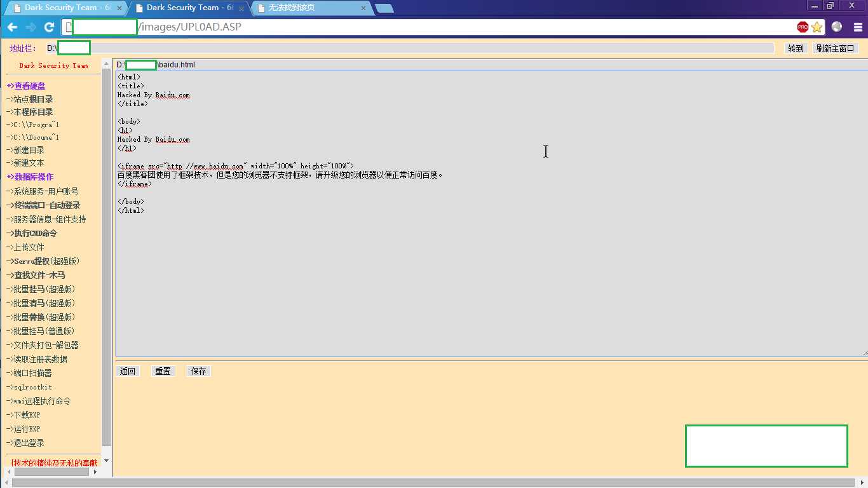This screenshot has width=868, height=488.
Task: Open the Chrome hamburger menu
Action: pyautogui.click(x=858, y=27)
